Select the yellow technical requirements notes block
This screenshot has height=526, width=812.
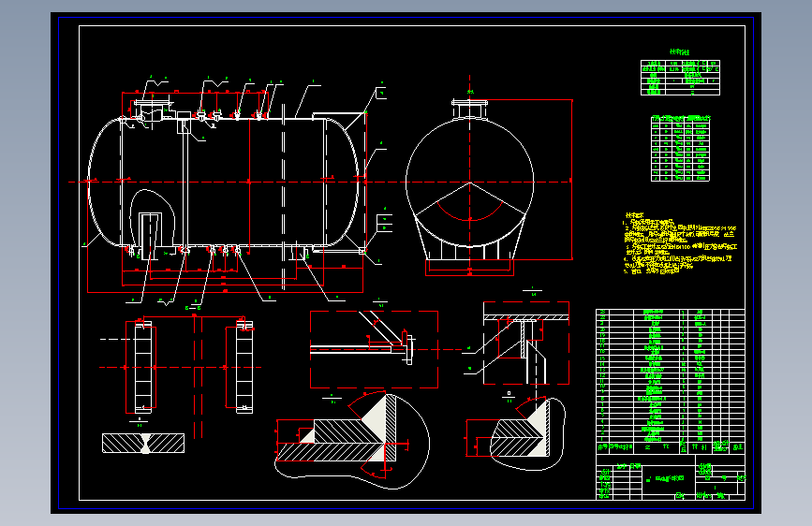click(x=680, y=243)
